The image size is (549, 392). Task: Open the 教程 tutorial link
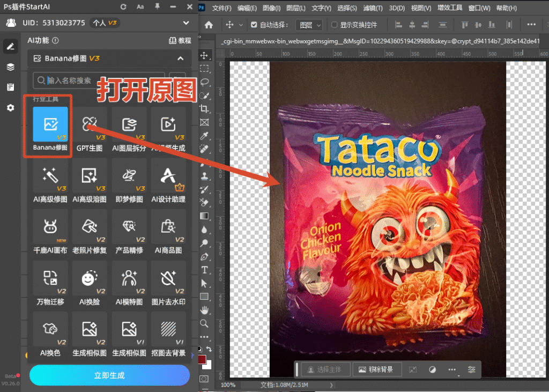pyautogui.click(x=180, y=41)
